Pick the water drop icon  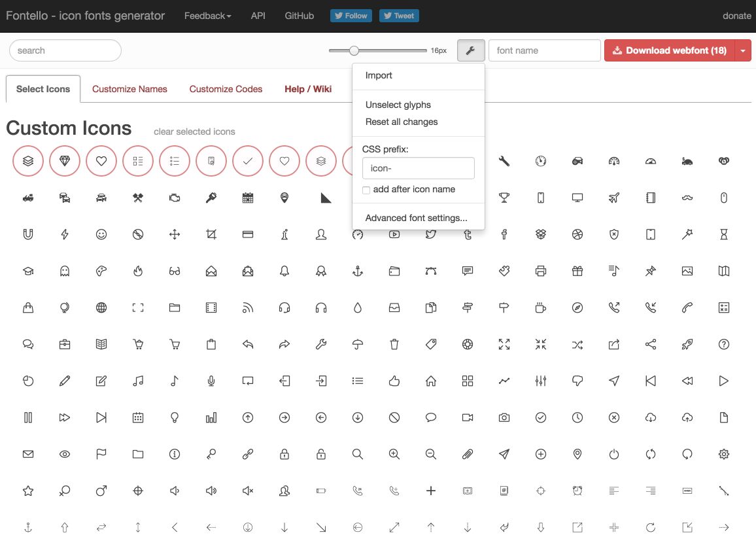[x=358, y=307]
